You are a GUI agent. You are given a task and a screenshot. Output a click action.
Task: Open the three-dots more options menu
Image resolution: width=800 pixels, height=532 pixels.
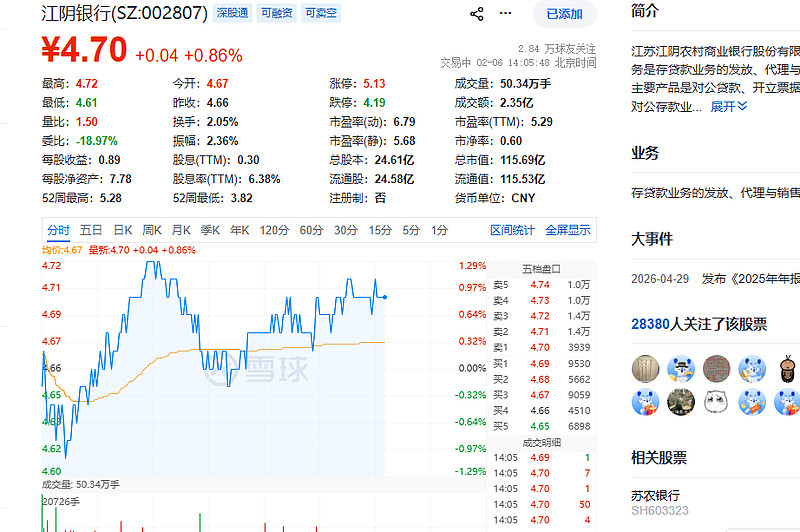(505, 13)
